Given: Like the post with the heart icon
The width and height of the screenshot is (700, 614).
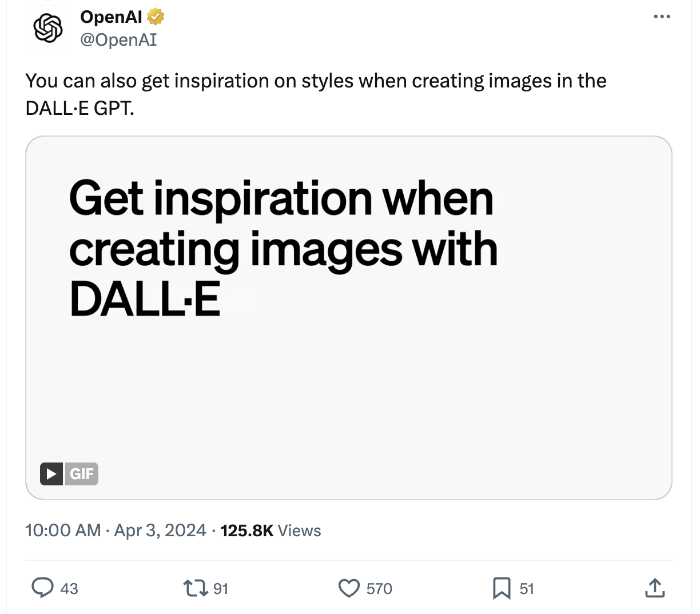Looking at the screenshot, I should 349,588.
